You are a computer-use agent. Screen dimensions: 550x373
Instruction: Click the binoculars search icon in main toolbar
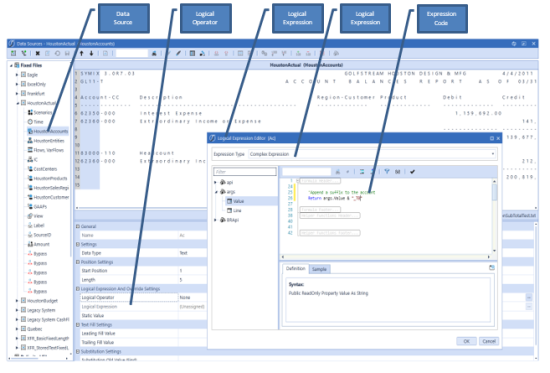[x=154, y=53]
